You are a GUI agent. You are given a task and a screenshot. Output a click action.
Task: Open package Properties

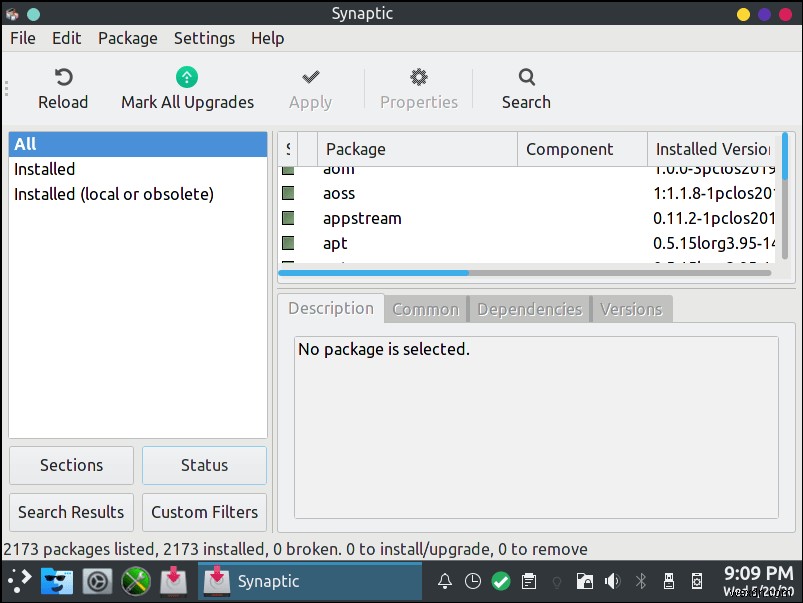point(418,87)
